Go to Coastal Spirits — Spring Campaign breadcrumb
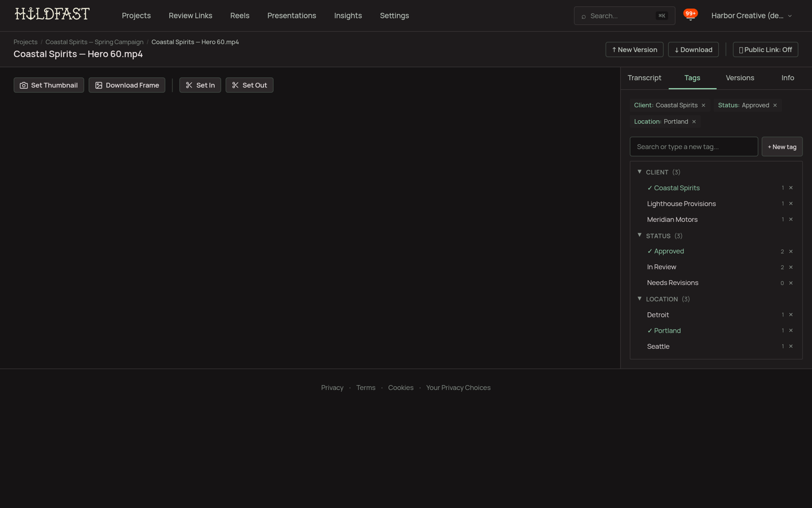 coord(94,42)
